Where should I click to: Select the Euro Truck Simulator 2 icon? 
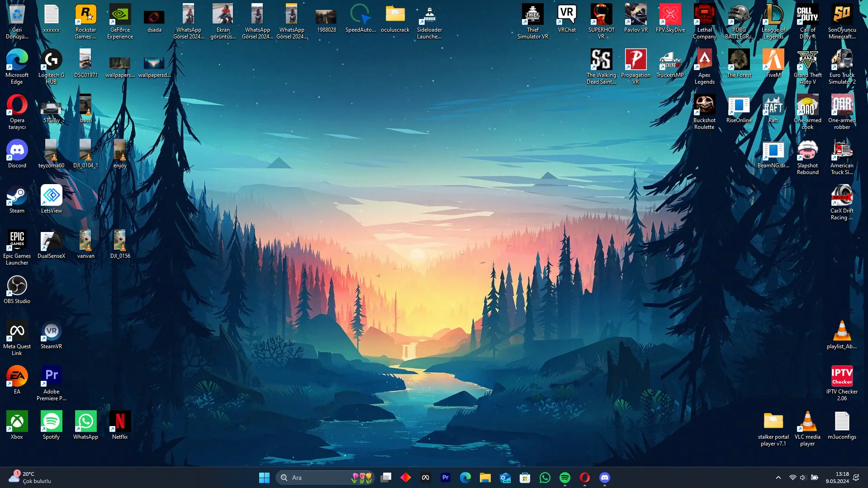[x=842, y=66]
